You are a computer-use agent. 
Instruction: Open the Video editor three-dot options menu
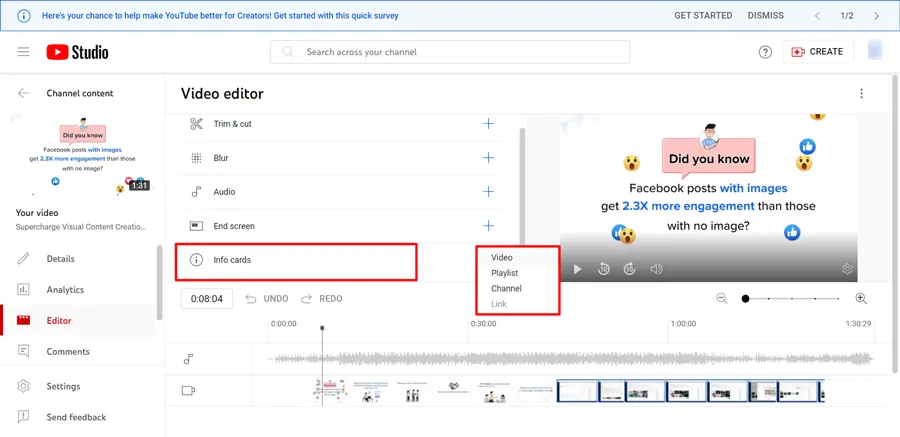click(861, 94)
